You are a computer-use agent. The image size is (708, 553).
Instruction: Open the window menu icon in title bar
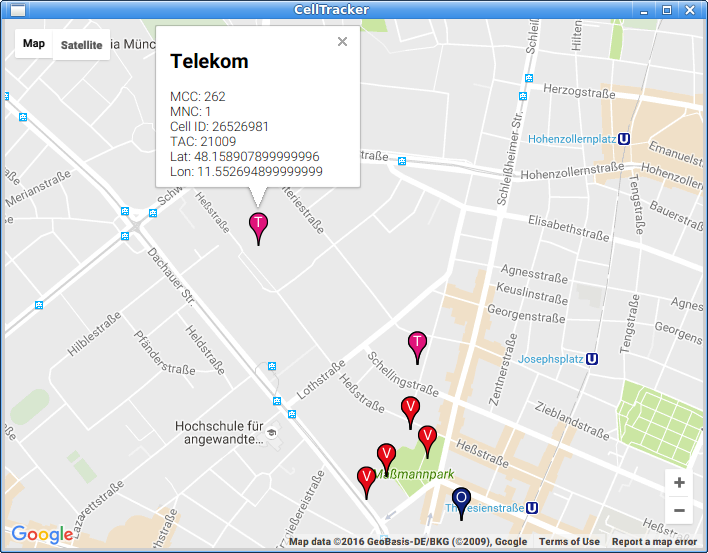(x=18, y=9)
